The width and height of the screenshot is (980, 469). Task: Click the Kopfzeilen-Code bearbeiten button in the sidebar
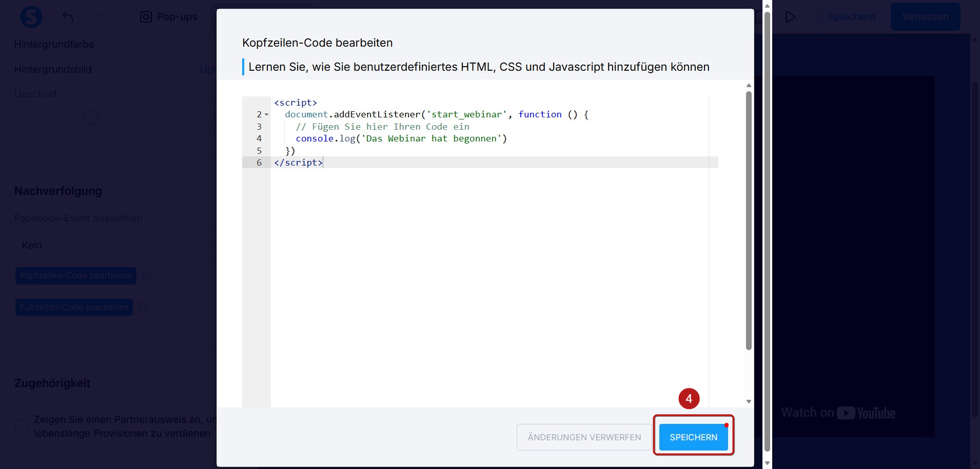point(76,276)
